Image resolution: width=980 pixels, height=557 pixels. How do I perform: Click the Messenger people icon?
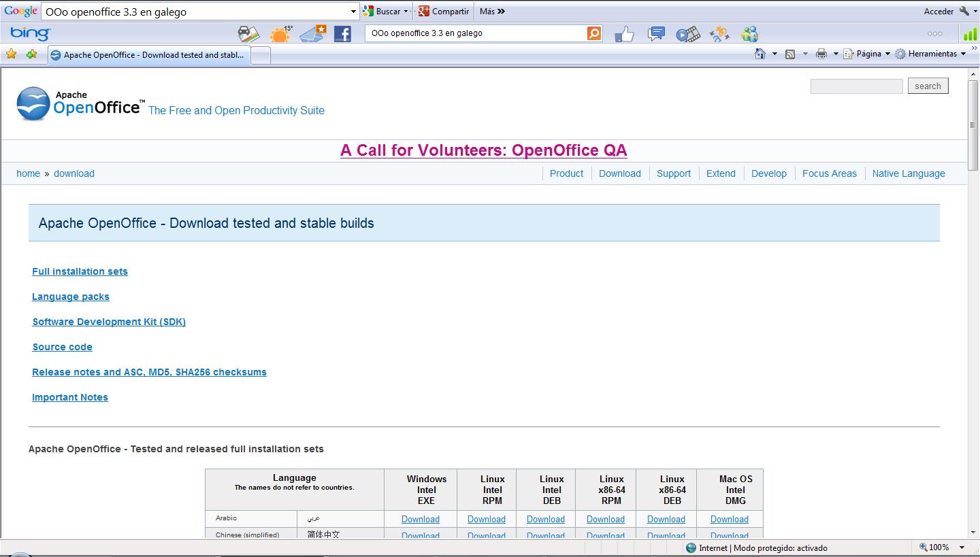tap(749, 34)
